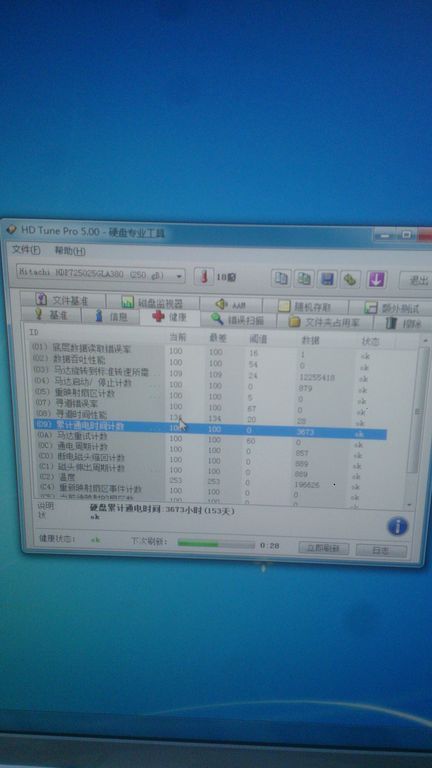Click the SMART list vertical scrollbar
Image resolution: width=432 pixels, height=768 pixels.
point(416,424)
